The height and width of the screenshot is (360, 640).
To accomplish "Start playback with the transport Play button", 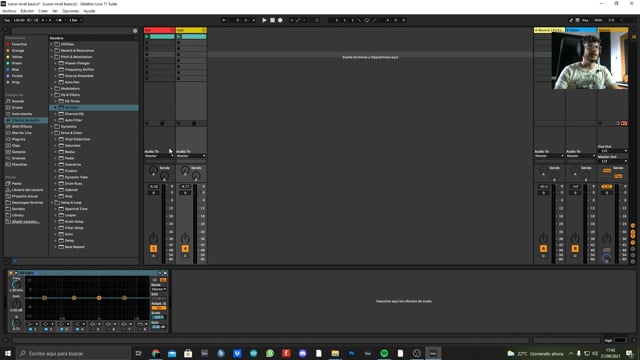I will click(x=264, y=20).
